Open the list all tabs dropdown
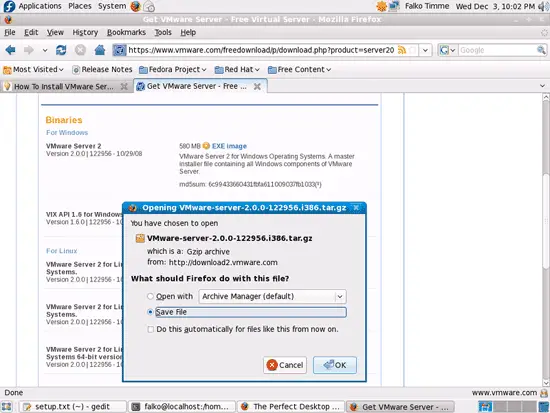This screenshot has width=550, height=413. tap(542, 86)
